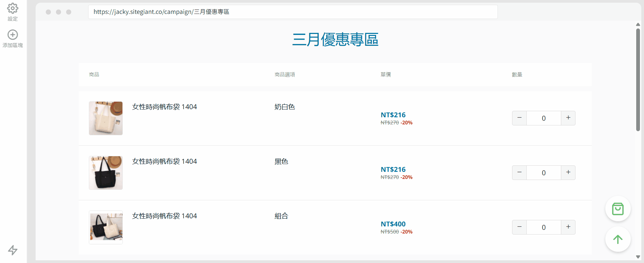This screenshot has width=644, height=263.
Task: Decrease quantity for 奶白色 canvas bag
Action: pos(519,118)
